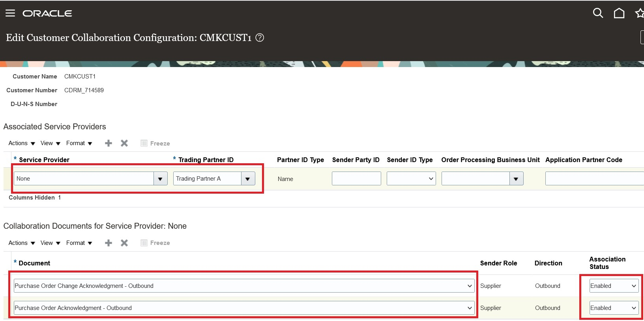This screenshot has height=321, width=644.
Task: Open View menu for Collaboration Documents
Action: click(x=51, y=243)
